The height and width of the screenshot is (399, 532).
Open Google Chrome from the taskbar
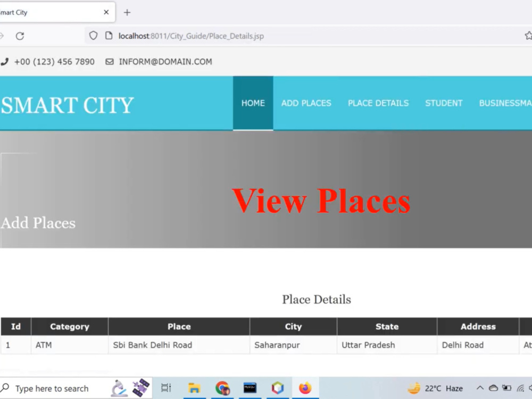coord(222,388)
